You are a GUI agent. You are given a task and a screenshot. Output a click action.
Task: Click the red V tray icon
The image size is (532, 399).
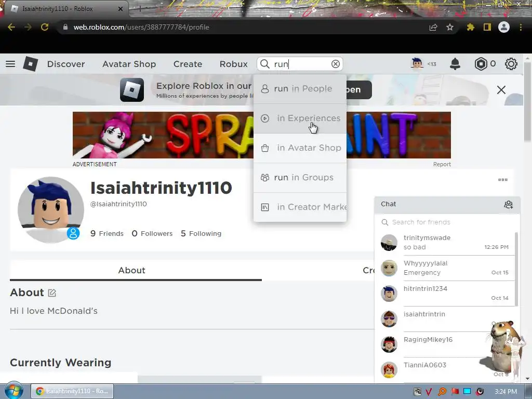429,392
